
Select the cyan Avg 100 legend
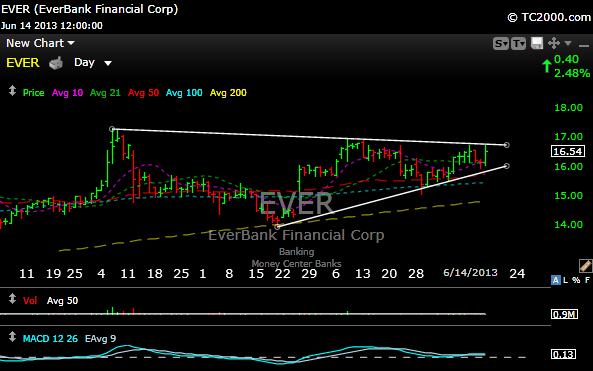(x=184, y=93)
